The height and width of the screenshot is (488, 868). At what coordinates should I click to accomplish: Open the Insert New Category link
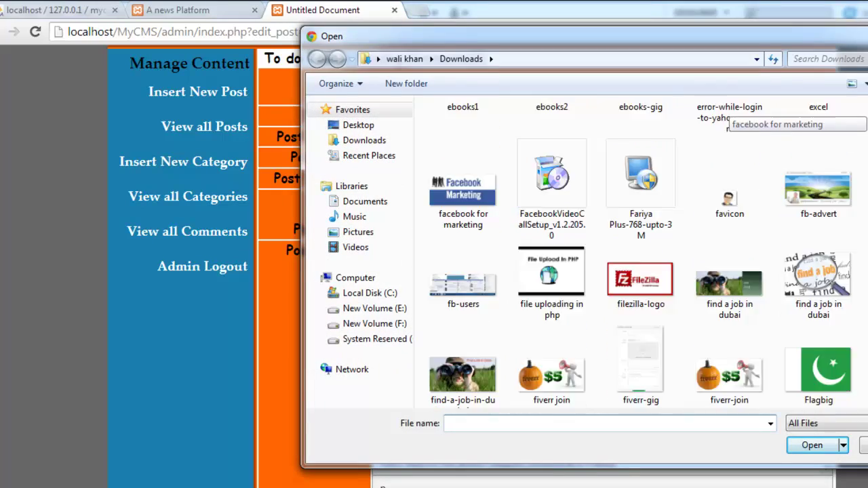[x=183, y=162]
